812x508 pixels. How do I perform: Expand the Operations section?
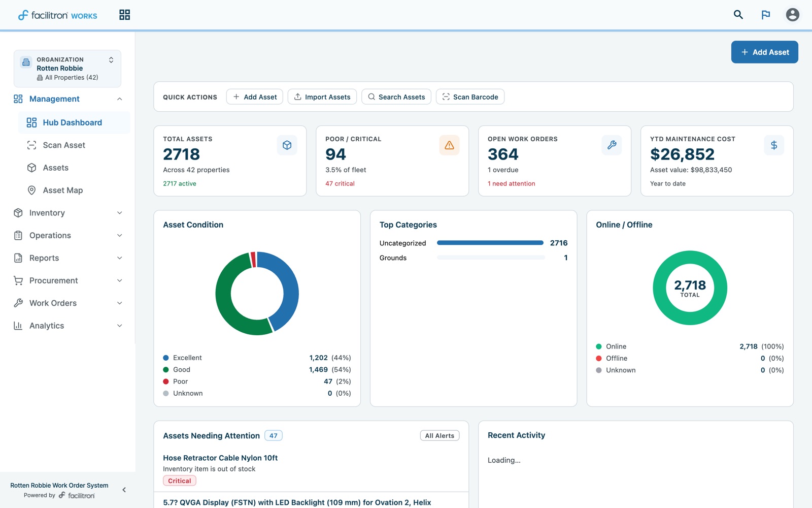119,235
